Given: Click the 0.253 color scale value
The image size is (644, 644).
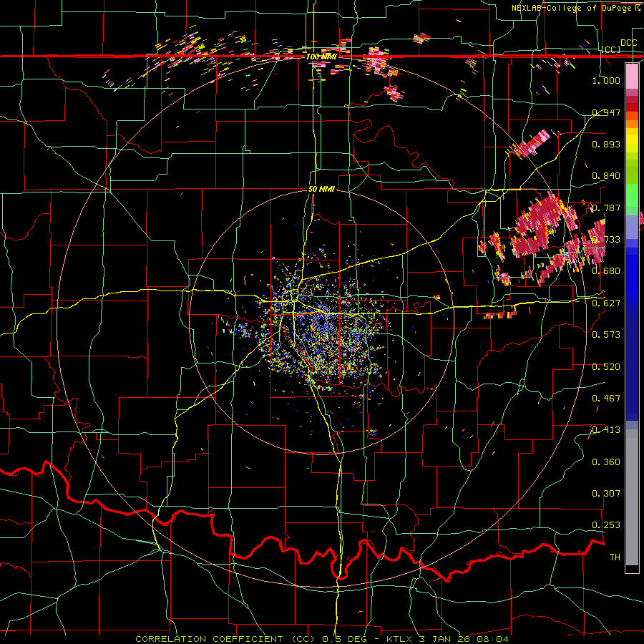Looking at the screenshot, I should pos(606,525).
